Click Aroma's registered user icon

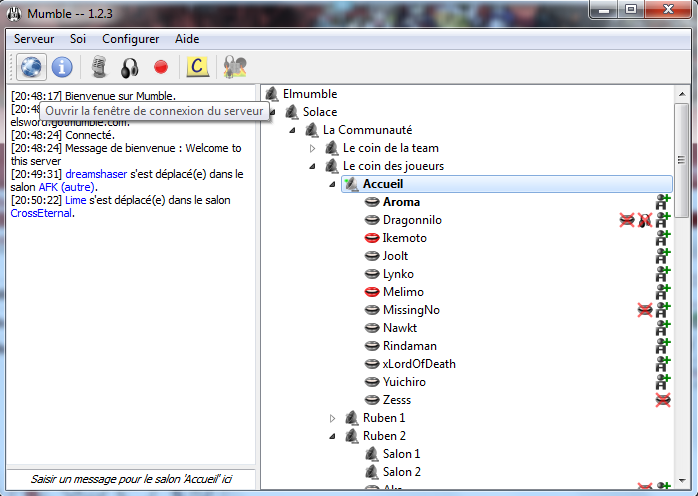663,202
